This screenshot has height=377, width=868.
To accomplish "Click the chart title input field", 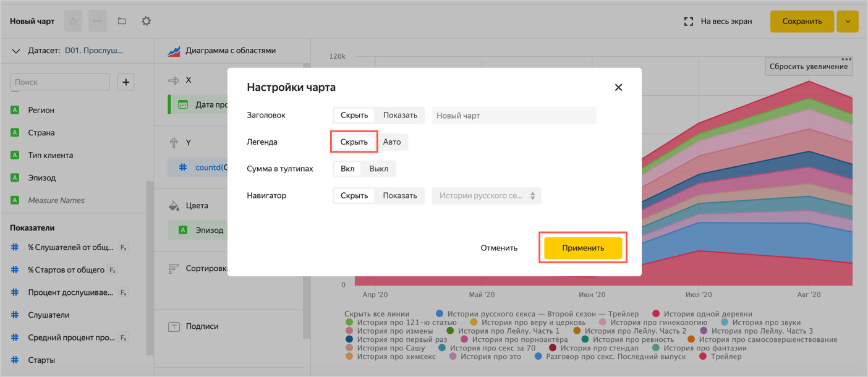I will coord(514,116).
